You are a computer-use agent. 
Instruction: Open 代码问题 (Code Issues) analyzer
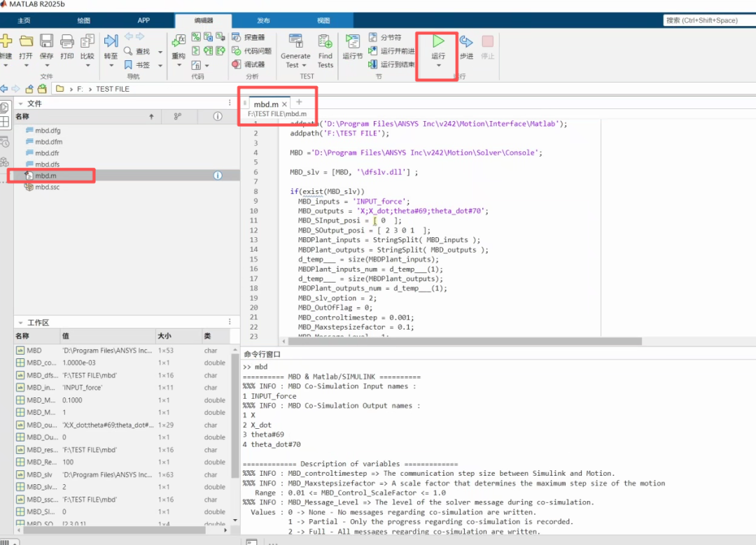pos(252,50)
